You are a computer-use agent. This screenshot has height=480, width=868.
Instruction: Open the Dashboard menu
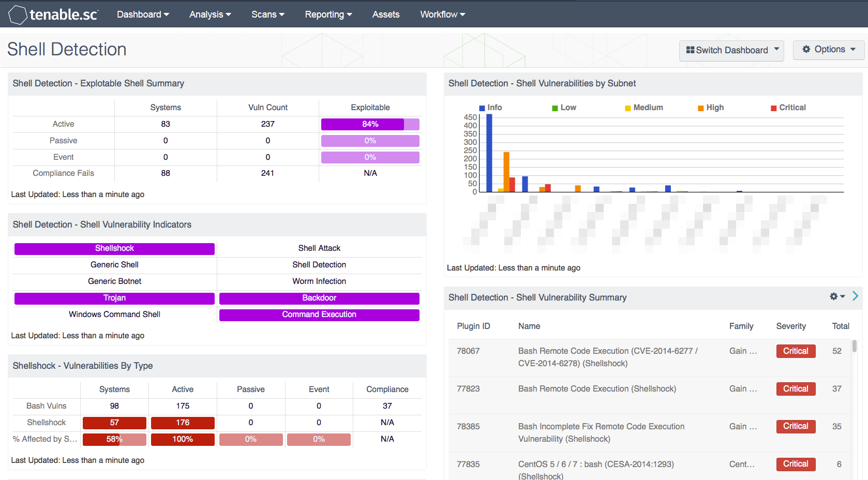(x=143, y=14)
